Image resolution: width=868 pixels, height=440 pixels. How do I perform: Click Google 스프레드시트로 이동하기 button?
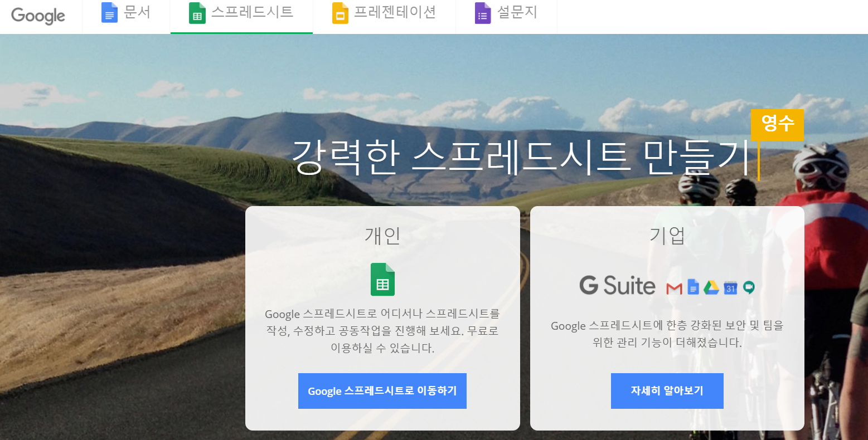point(382,391)
